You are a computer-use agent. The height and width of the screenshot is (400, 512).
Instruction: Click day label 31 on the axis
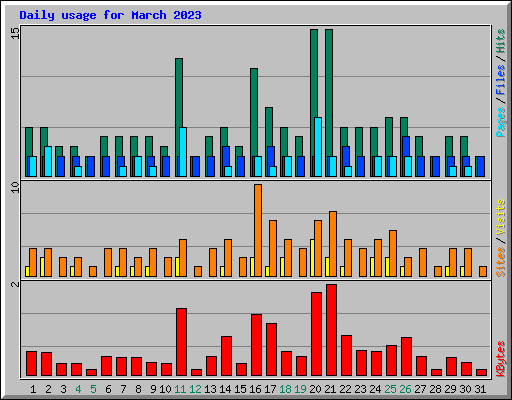[x=480, y=389]
